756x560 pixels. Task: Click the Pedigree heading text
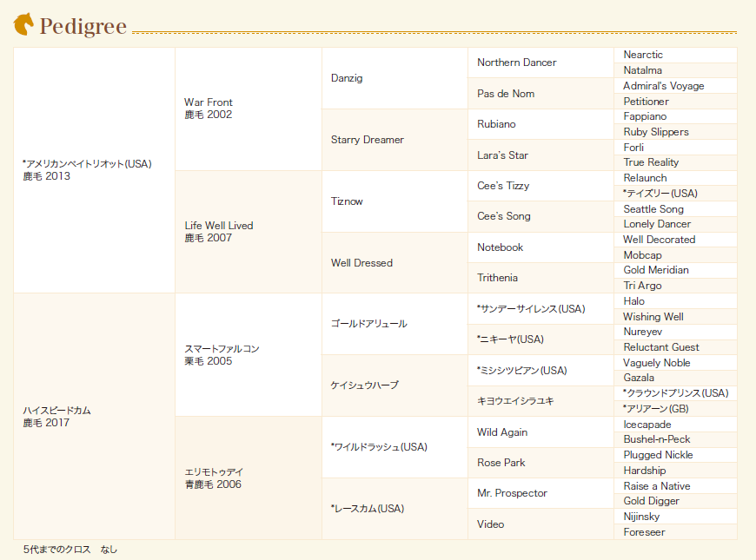coord(83,26)
